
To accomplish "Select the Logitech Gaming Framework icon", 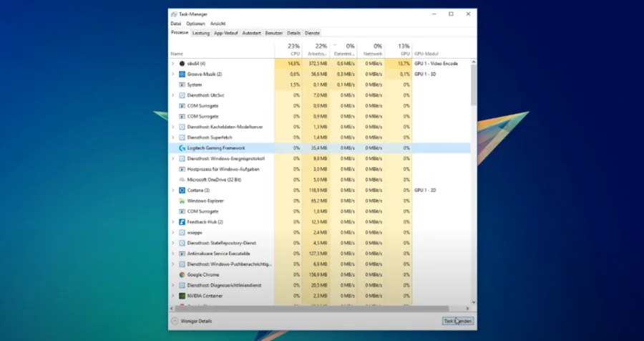I will click(182, 148).
